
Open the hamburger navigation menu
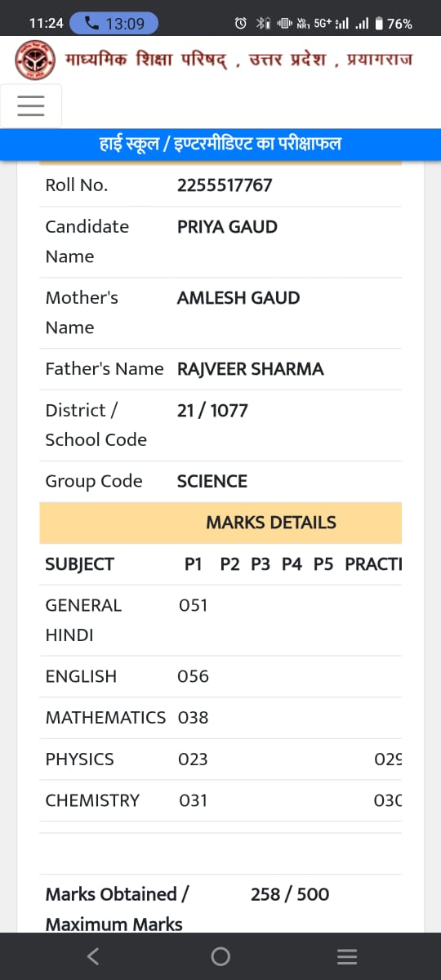point(30,105)
